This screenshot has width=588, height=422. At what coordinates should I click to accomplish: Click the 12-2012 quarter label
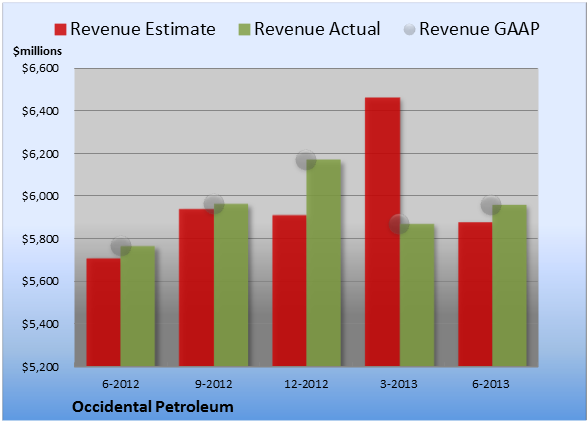coord(306,384)
